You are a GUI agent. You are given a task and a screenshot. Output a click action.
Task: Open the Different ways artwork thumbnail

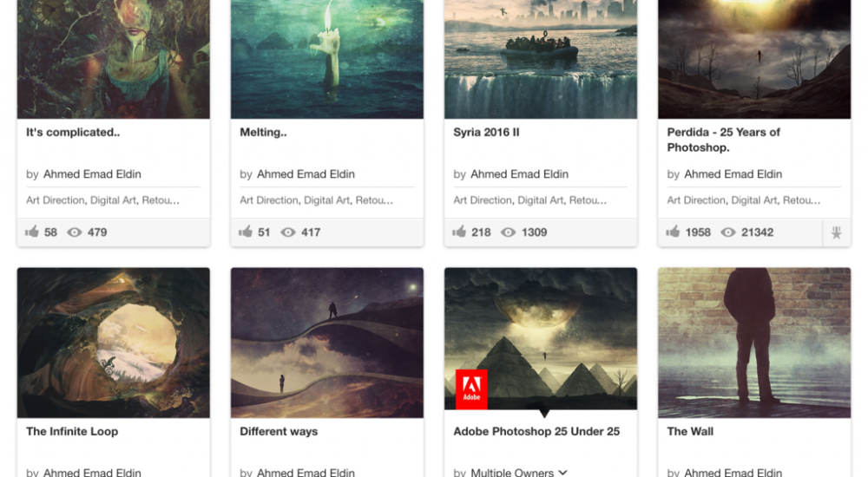coord(327,343)
